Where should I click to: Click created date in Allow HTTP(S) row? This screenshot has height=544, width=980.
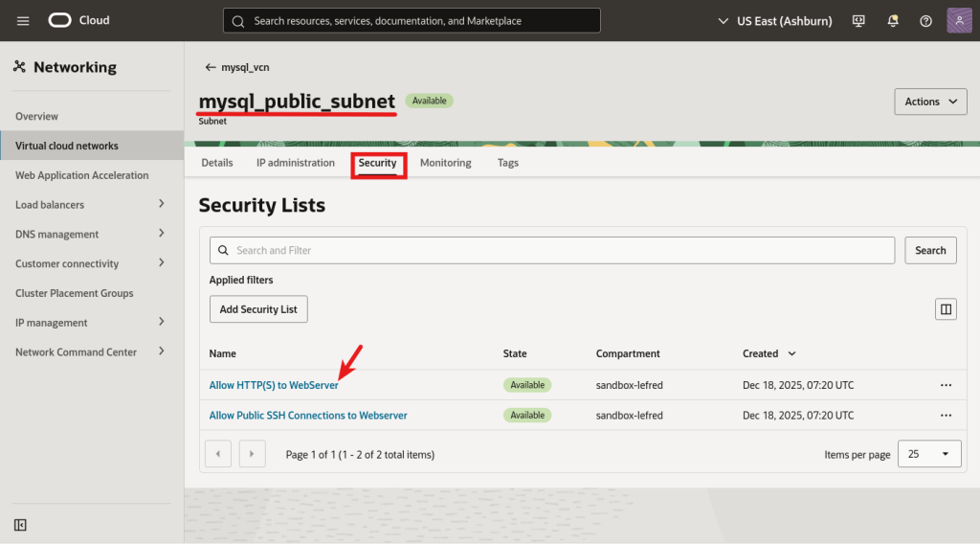click(x=798, y=385)
